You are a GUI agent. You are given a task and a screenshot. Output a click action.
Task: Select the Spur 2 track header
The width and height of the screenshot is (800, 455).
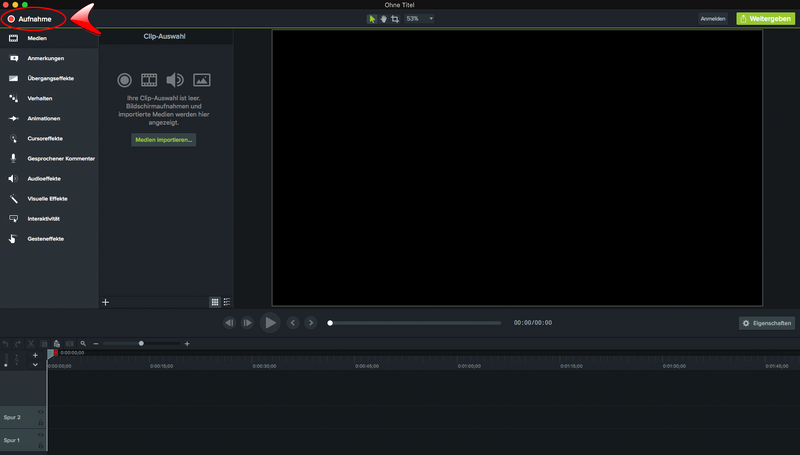(x=23, y=417)
